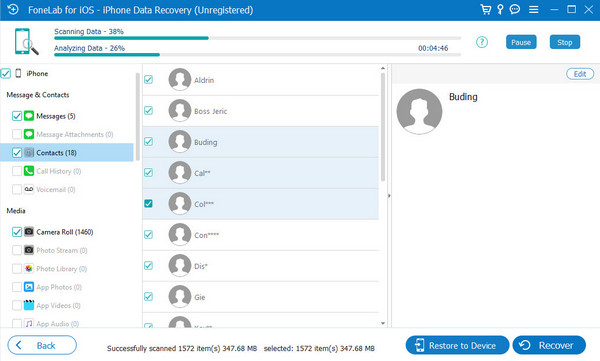Click the FoneLab logo icon in title bar
The image size is (600, 361).
[13, 10]
